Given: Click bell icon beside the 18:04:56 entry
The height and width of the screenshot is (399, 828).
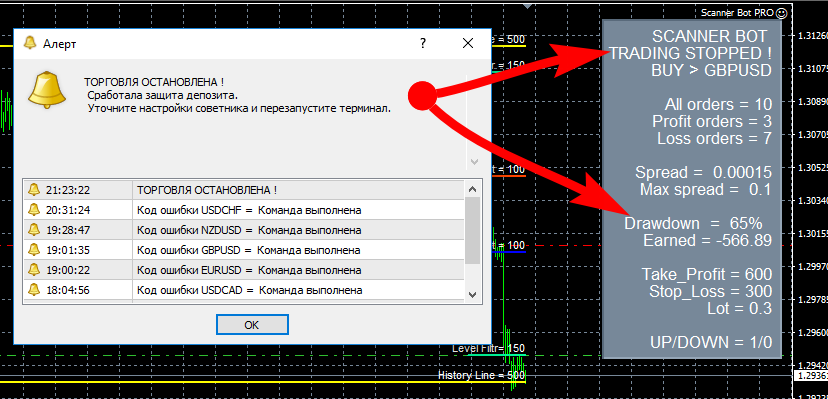Looking at the screenshot, I should [34, 290].
